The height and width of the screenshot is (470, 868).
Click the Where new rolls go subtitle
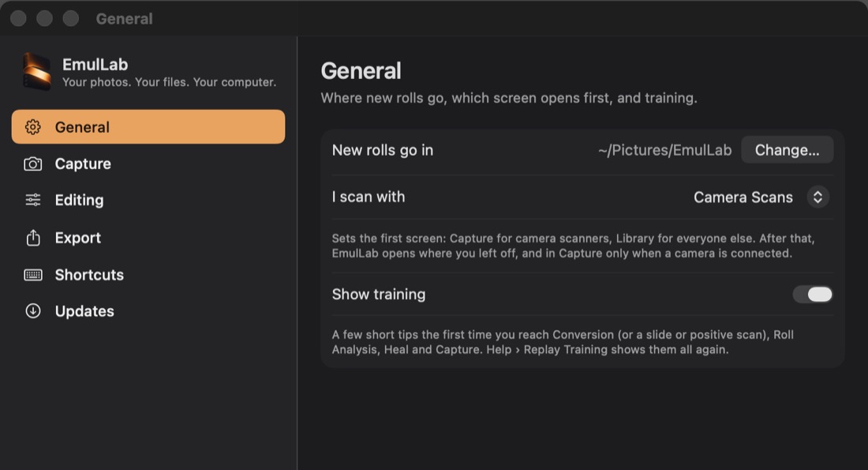pyautogui.click(x=509, y=98)
